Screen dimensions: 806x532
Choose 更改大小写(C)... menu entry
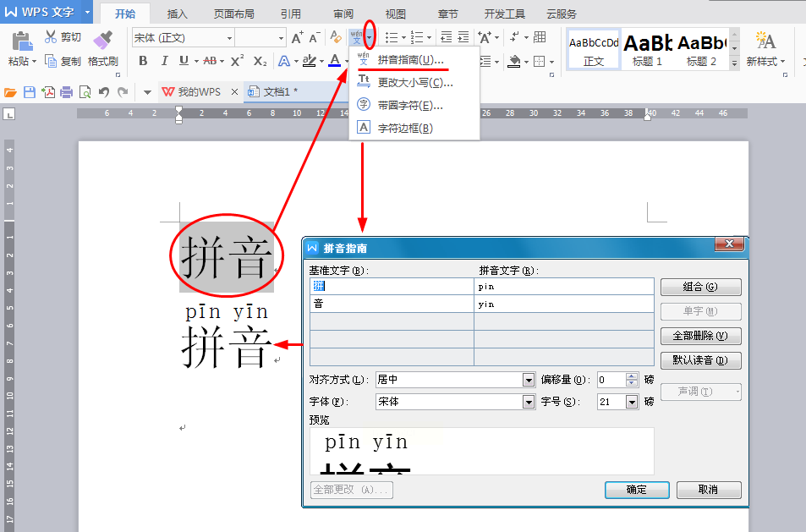click(x=414, y=82)
